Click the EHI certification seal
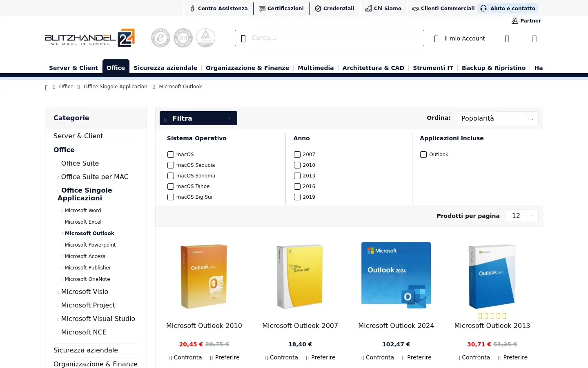588x368 pixels. [183, 38]
